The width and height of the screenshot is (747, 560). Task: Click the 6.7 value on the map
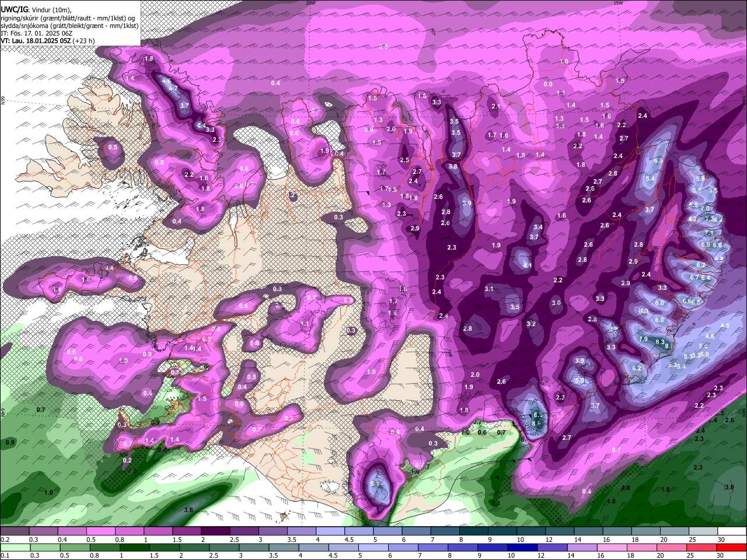694,278
